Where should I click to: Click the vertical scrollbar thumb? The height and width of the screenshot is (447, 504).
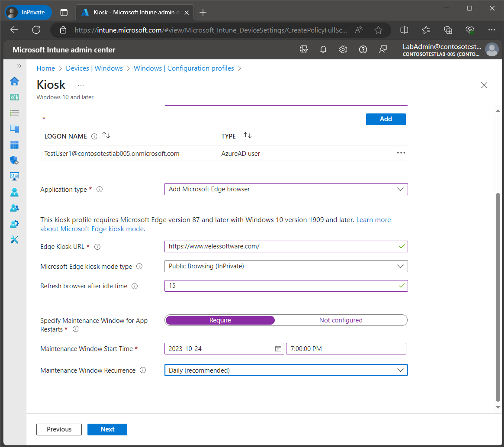(x=498, y=297)
